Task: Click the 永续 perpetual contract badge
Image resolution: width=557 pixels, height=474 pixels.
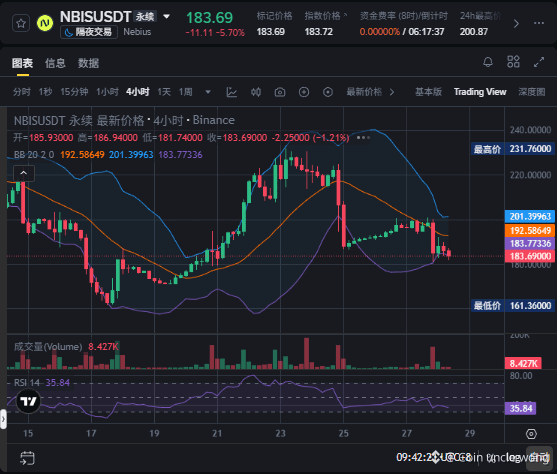Action: (x=145, y=17)
